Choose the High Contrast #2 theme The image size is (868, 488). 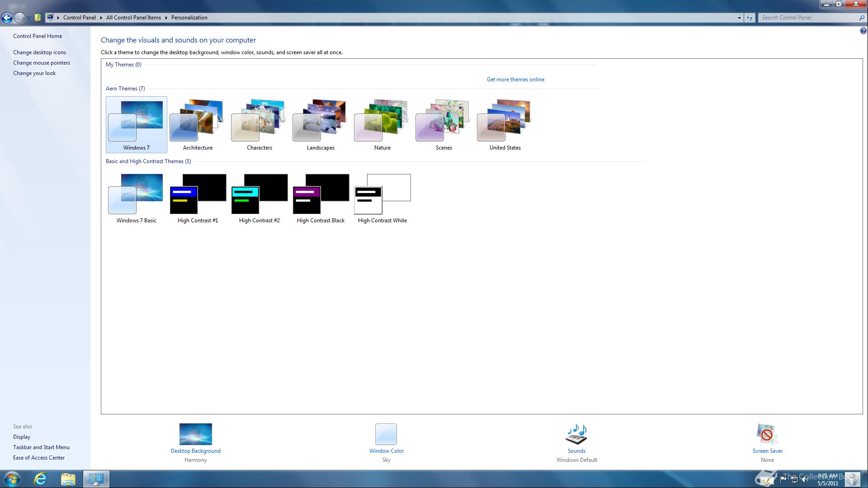click(259, 198)
